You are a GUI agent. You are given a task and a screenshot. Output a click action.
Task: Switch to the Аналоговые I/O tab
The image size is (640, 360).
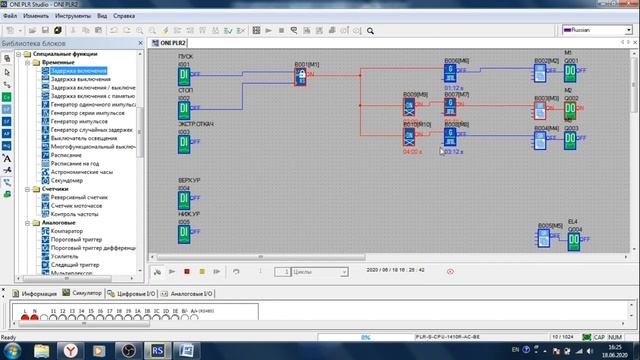click(x=186, y=293)
